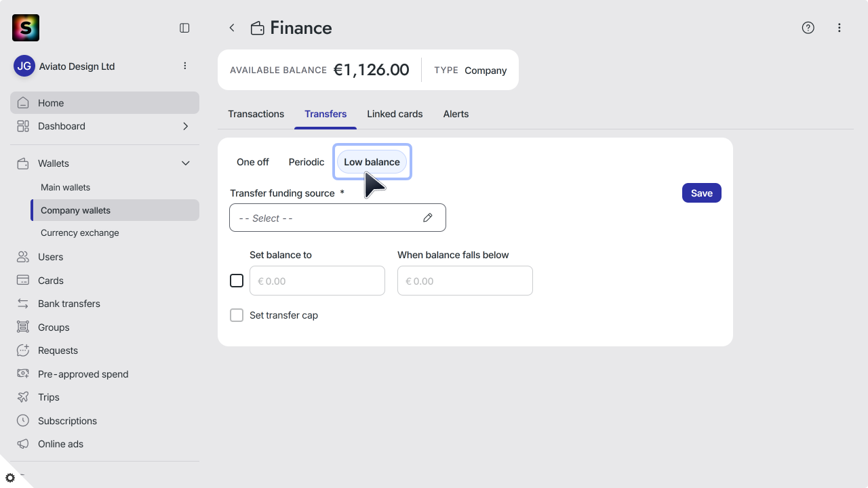The height and width of the screenshot is (488, 868).
Task: Expand the Dashboard submenu chevron
Action: tap(185, 126)
